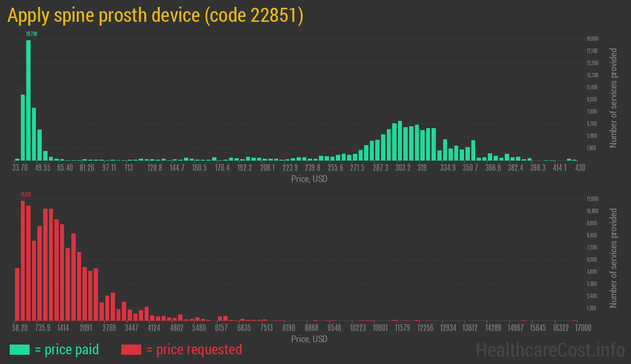Click the chart title with code 22851
Image resolution: width=631 pixels, height=364 pixels.
tap(155, 16)
